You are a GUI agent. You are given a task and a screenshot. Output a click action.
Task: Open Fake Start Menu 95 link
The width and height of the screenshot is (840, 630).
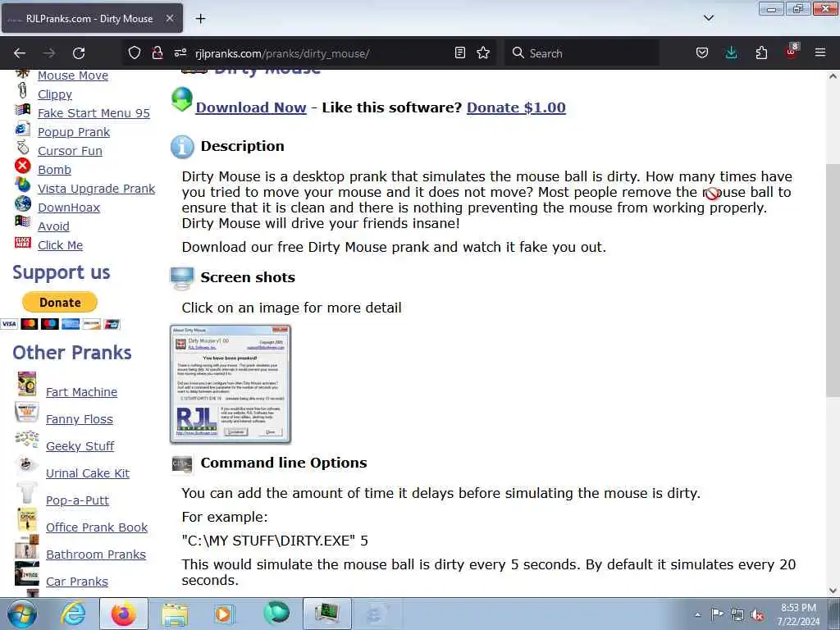click(x=94, y=113)
